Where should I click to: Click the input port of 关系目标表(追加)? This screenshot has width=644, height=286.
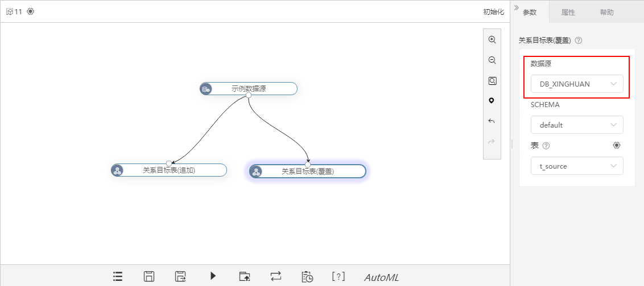[x=169, y=164]
